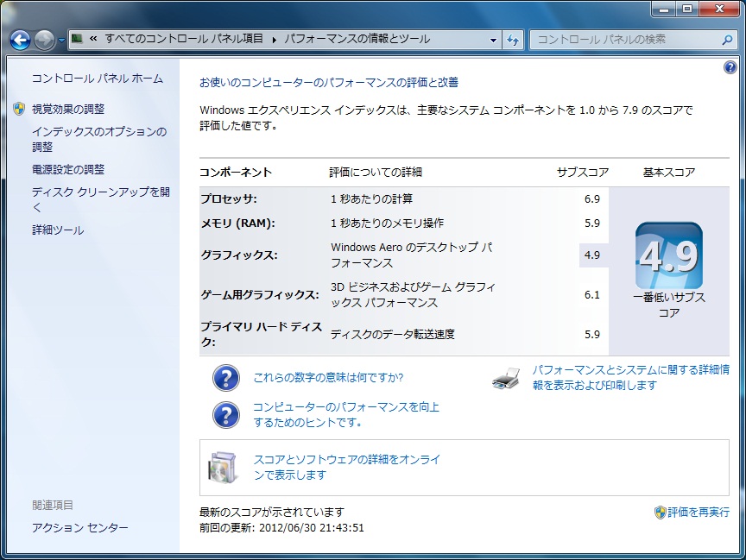Image resolution: width=746 pixels, height=560 pixels.
Task: Expand the breadcrumb arrow after すべてのコントロール パネル項目
Action: coord(274,40)
